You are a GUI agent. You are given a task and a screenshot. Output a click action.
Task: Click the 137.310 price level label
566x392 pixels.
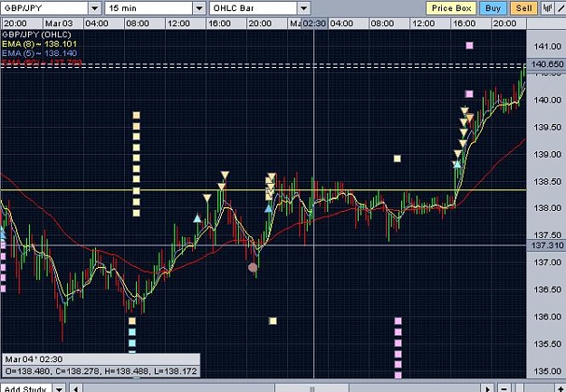coord(547,245)
